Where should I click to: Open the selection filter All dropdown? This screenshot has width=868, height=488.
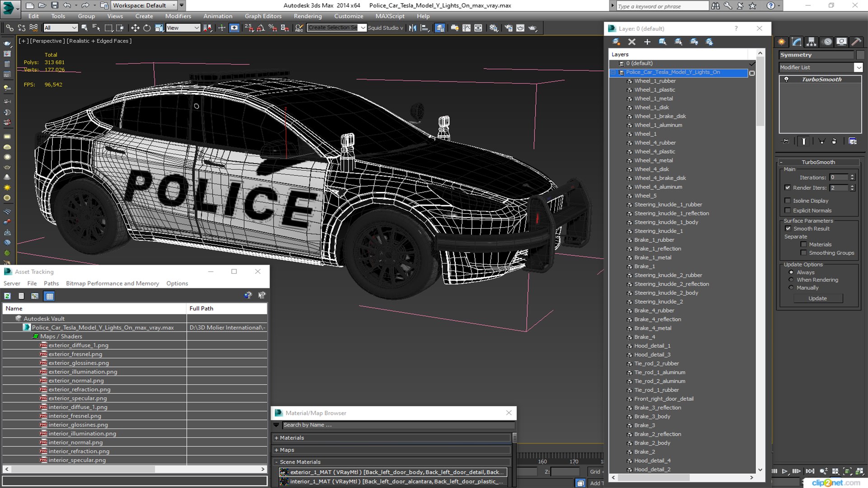pyautogui.click(x=61, y=28)
